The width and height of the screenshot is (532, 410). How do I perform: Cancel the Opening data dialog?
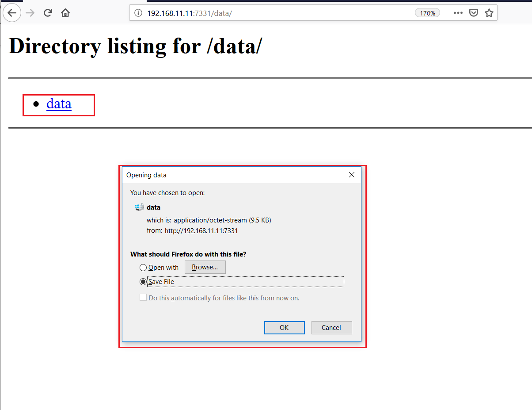tap(331, 328)
